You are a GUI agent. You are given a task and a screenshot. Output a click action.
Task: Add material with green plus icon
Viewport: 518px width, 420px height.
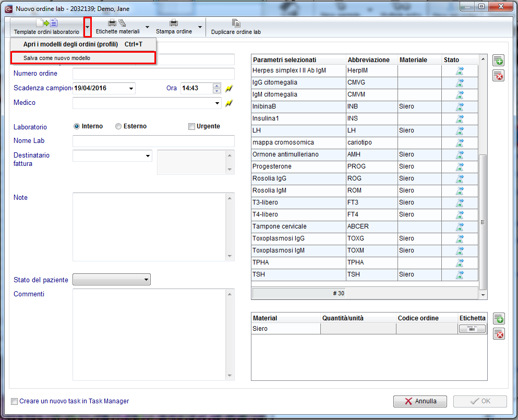point(499,319)
